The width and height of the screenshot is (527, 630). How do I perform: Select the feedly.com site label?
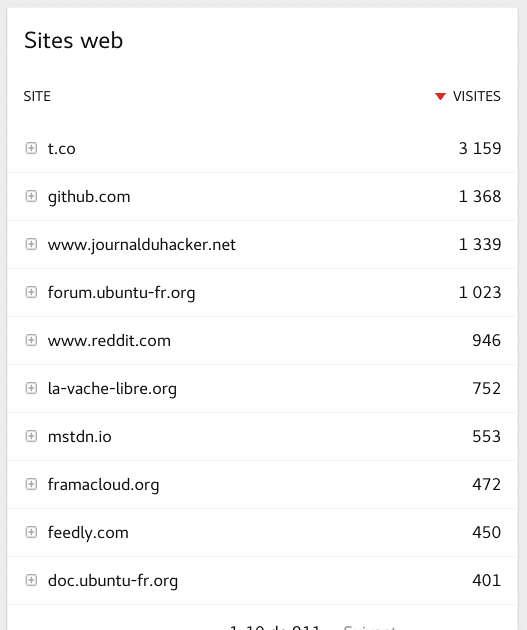coord(88,533)
